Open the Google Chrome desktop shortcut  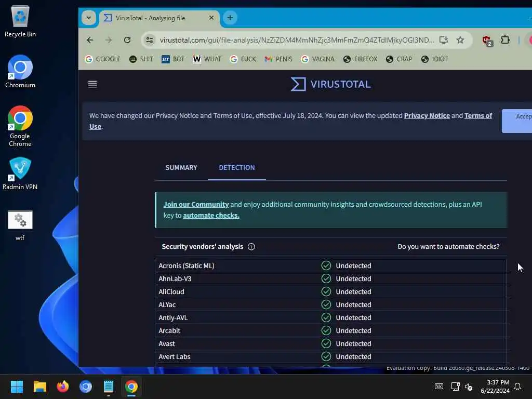(20, 126)
